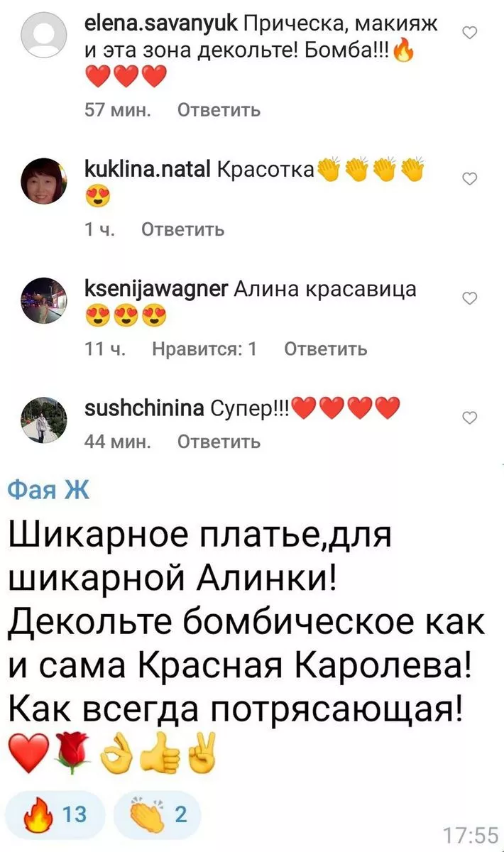Tap the heart next to ksenijawagner's comment
This screenshot has width=504, height=852.
click(469, 299)
